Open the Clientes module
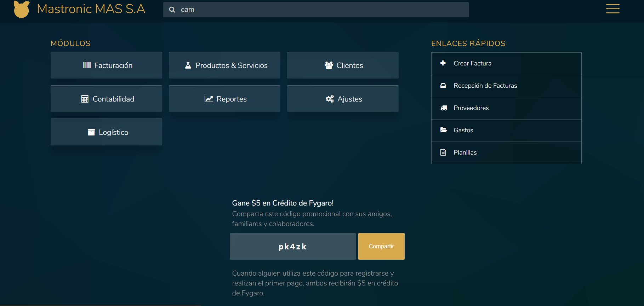 click(x=343, y=65)
